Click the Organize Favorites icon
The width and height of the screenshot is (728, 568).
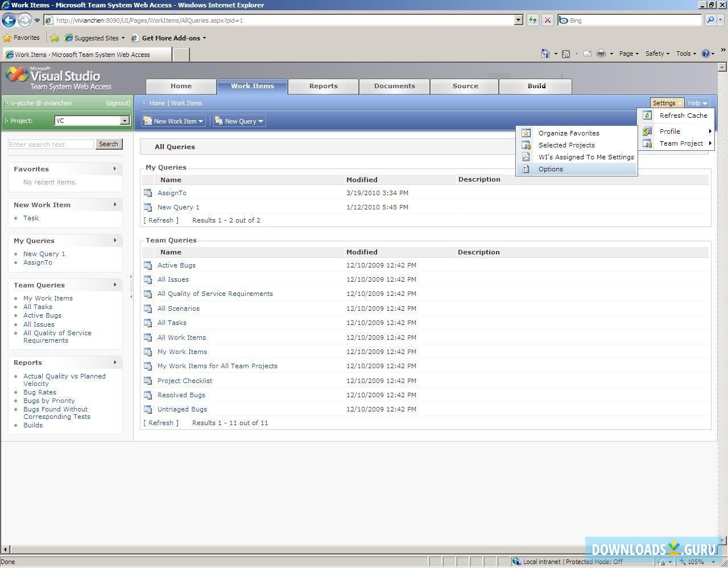526,133
